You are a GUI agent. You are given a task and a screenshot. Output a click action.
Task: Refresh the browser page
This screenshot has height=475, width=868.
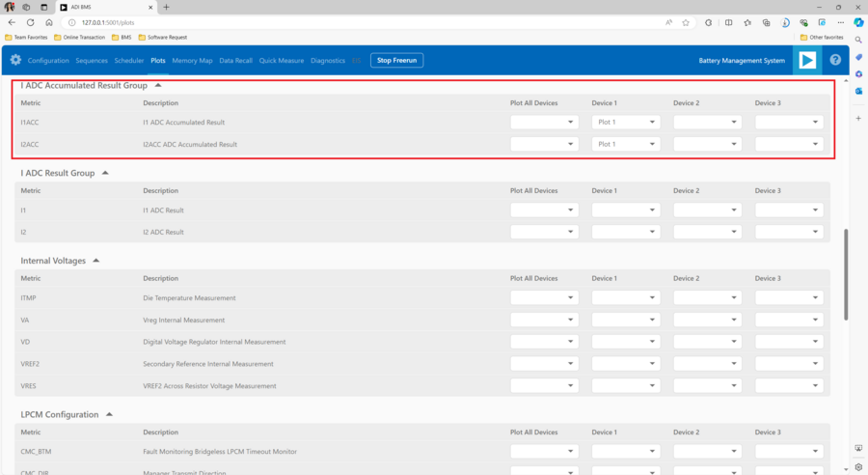tap(30, 22)
